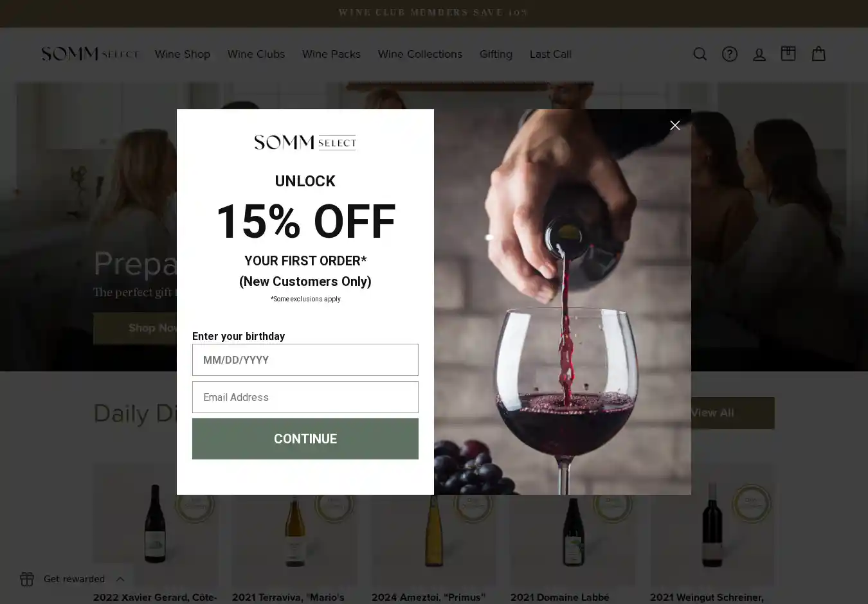Screen dimensions: 868x604
Task: Open the search magnifier icon
Action: click(700, 54)
